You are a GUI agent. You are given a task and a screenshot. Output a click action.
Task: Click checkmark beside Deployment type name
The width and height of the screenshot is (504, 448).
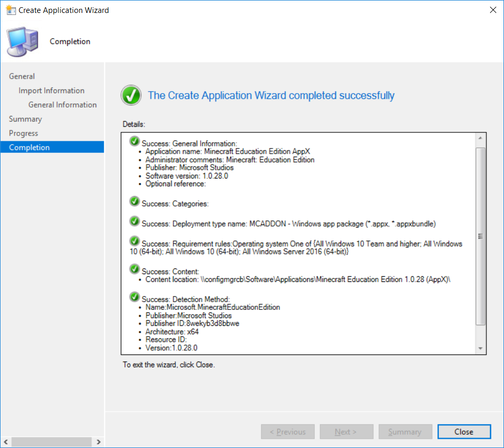tap(134, 221)
